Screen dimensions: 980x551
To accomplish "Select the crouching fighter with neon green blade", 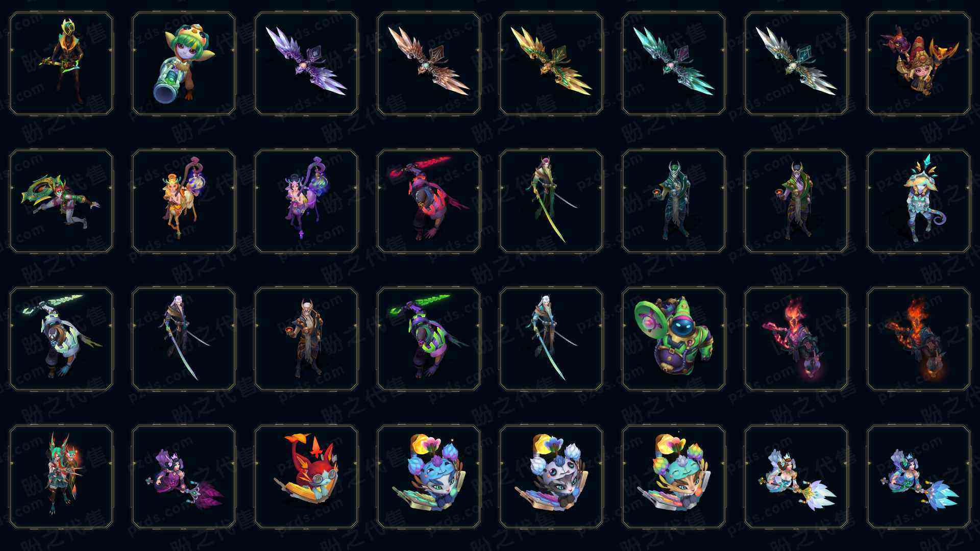I will coord(429,339).
